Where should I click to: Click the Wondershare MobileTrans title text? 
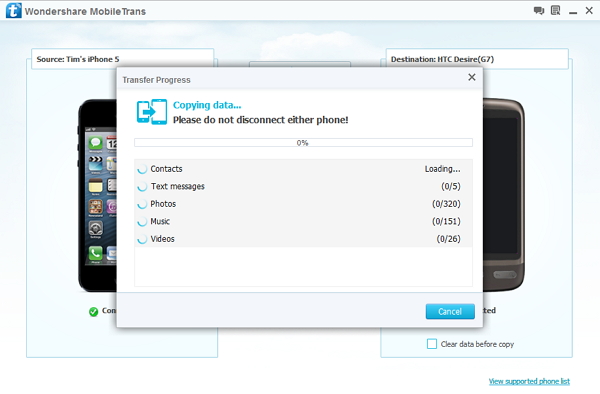pos(85,11)
